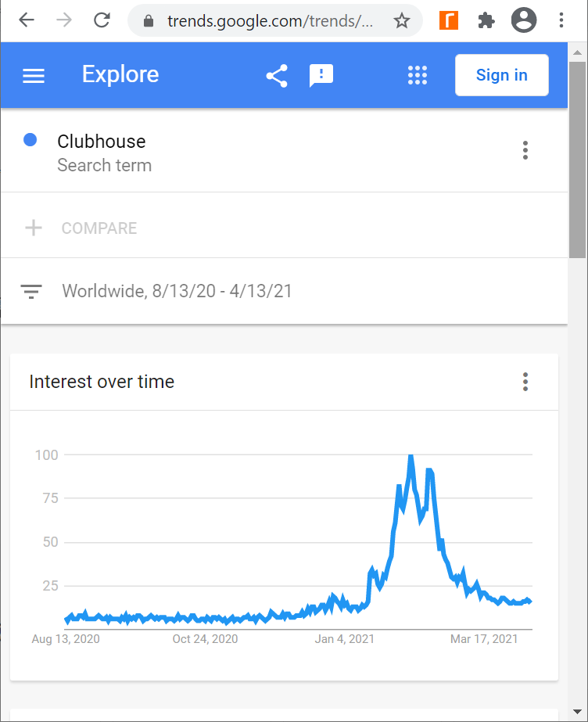Screen dimensions: 588x722
Task: Click the trends.google.com address bar
Action: 269,20
